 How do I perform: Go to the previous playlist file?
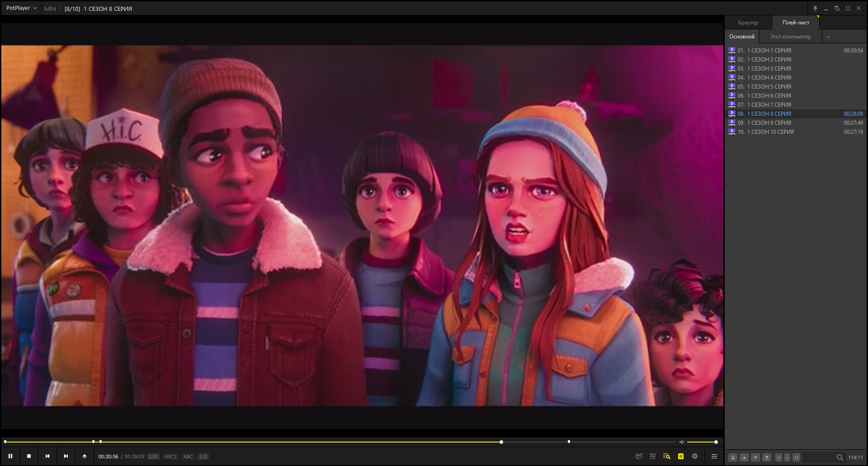pyautogui.click(x=47, y=456)
